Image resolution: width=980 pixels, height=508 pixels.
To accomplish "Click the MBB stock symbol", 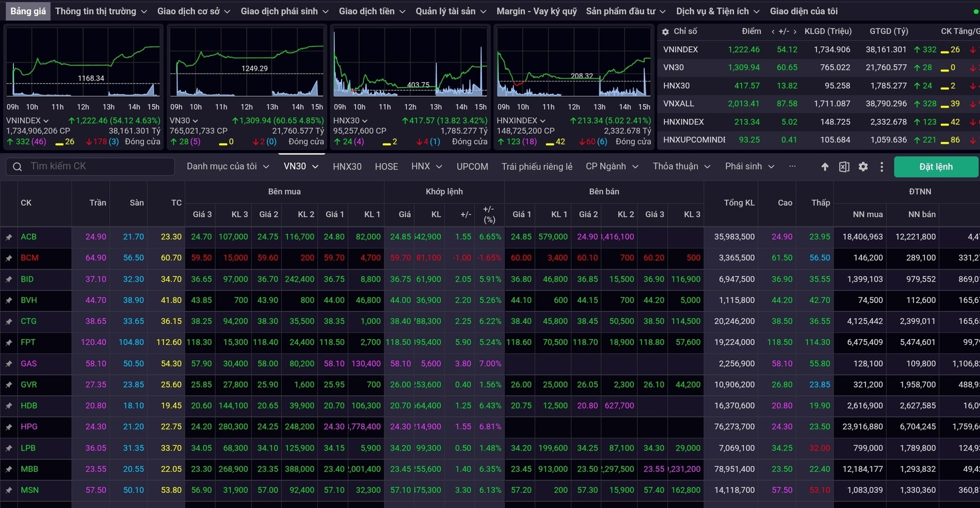I will click(x=29, y=469).
